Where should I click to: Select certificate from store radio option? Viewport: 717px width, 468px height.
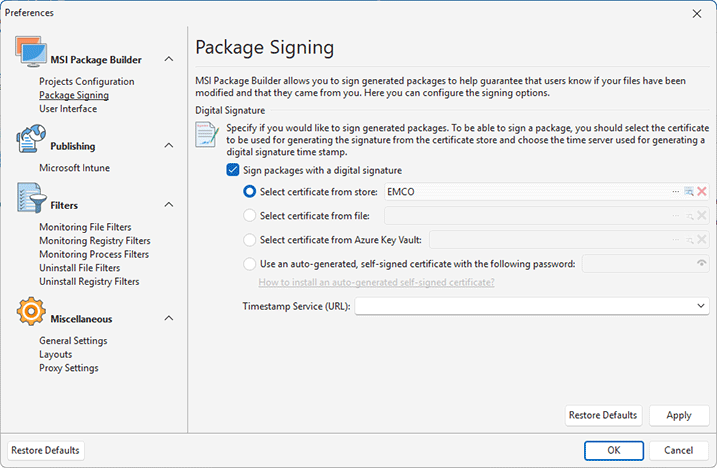(x=250, y=192)
